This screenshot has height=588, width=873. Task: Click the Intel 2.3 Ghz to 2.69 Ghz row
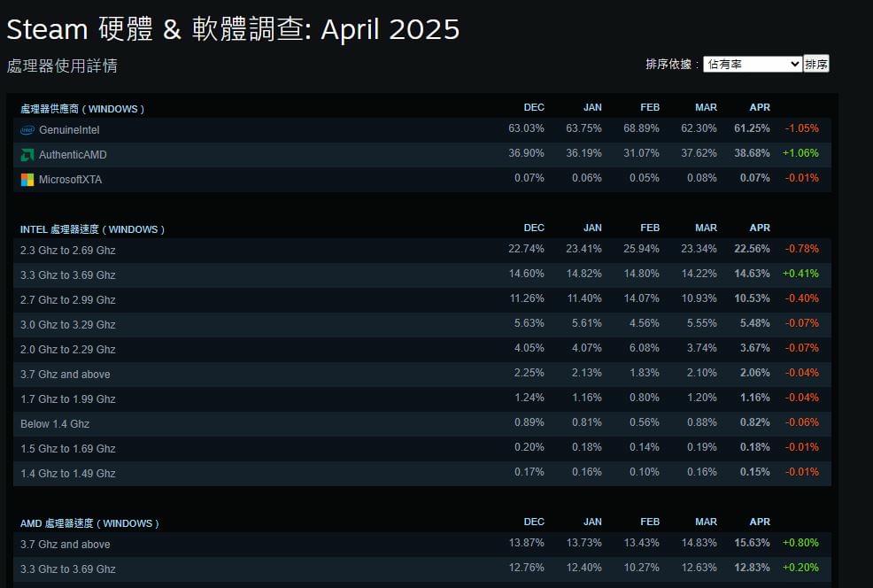(x=422, y=250)
